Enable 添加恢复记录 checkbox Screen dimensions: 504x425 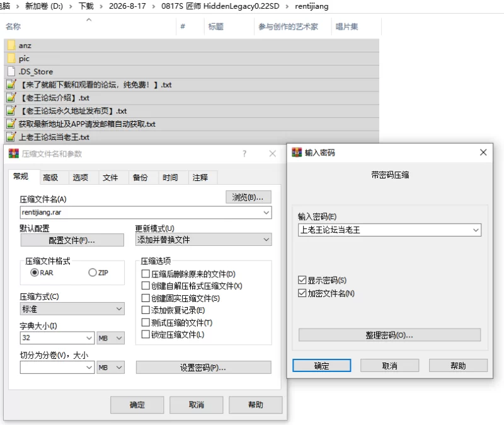(146, 310)
